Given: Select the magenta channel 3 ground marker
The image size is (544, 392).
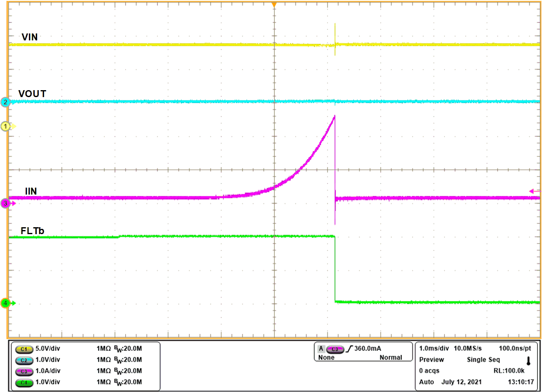Looking at the screenshot, I should pos(6,203).
